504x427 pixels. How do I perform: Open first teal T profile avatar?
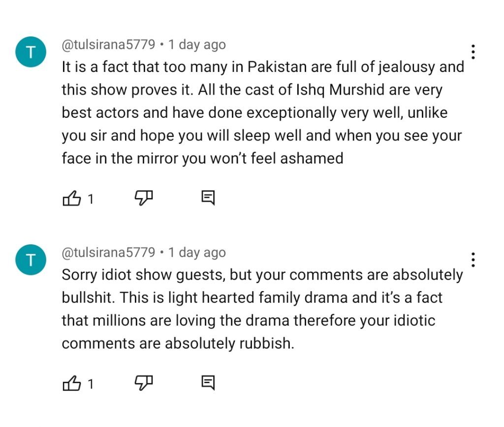(x=31, y=52)
